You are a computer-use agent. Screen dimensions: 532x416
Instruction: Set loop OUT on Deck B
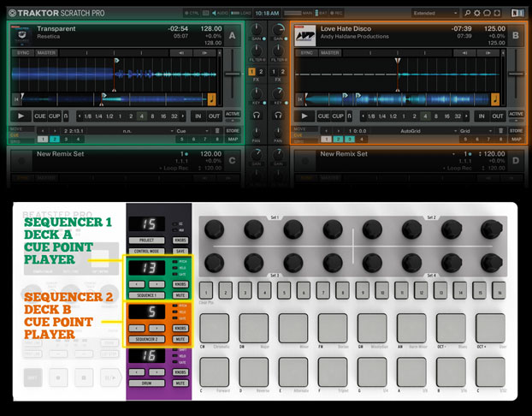tap(498, 116)
